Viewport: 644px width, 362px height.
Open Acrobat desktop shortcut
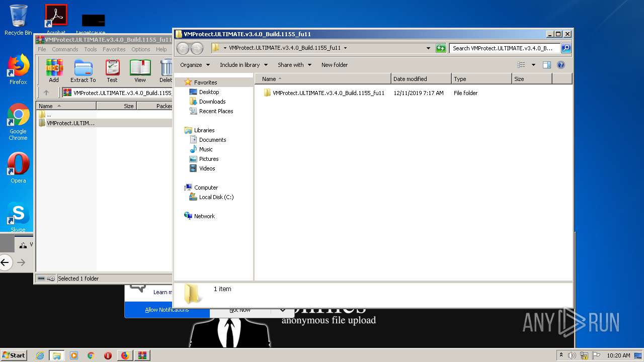[x=56, y=20]
